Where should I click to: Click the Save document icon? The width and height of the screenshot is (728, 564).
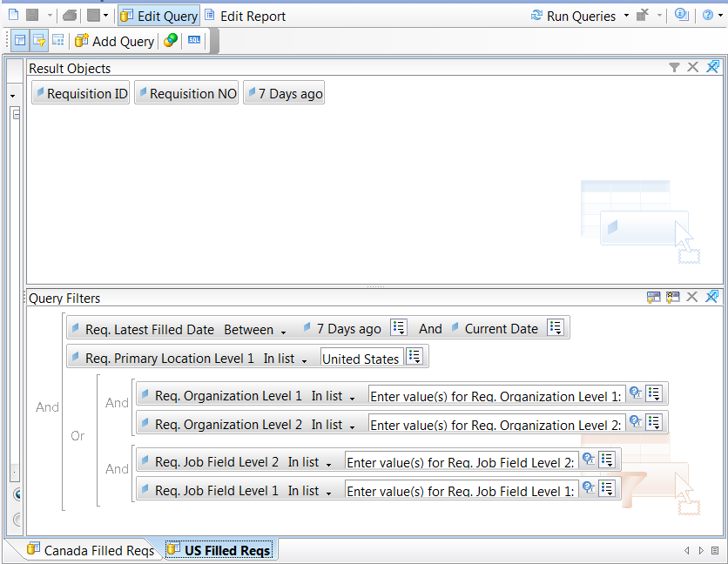[x=32, y=16]
